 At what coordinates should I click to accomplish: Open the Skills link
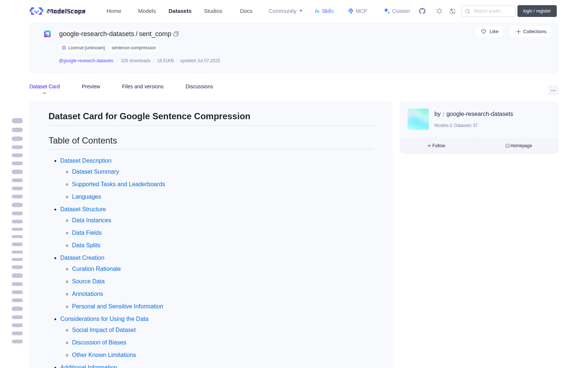tap(324, 11)
